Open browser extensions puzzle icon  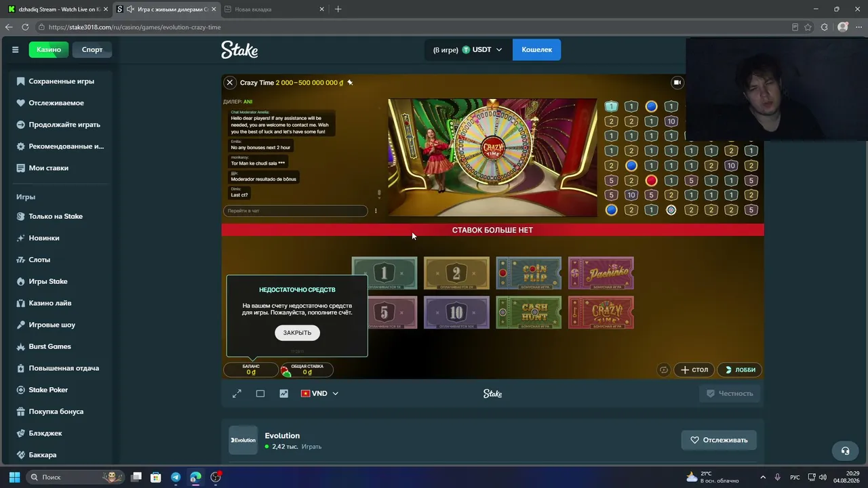click(x=824, y=27)
